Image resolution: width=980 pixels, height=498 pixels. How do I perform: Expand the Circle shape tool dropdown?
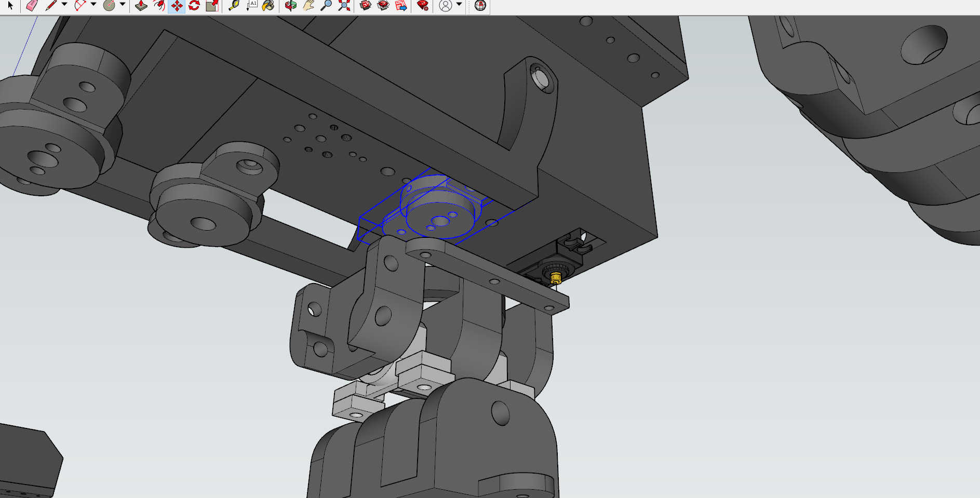pyautogui.click(x=123, y=5)
